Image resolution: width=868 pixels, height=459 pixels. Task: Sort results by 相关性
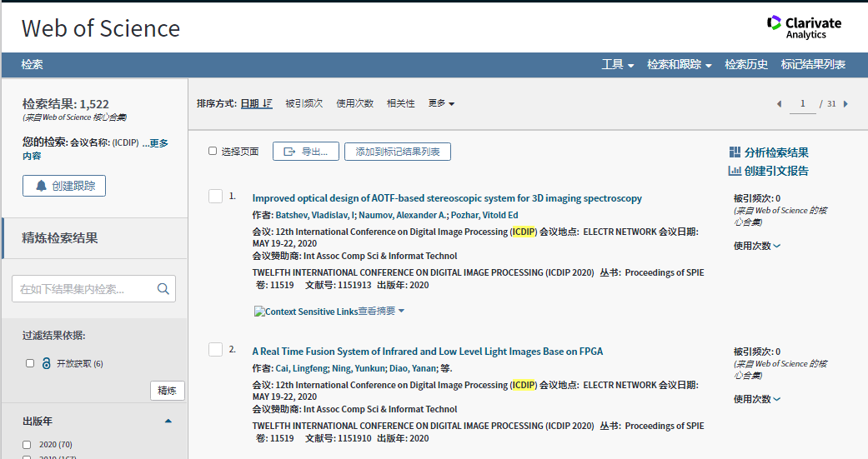pyautogui.click(x=401, y=103)
